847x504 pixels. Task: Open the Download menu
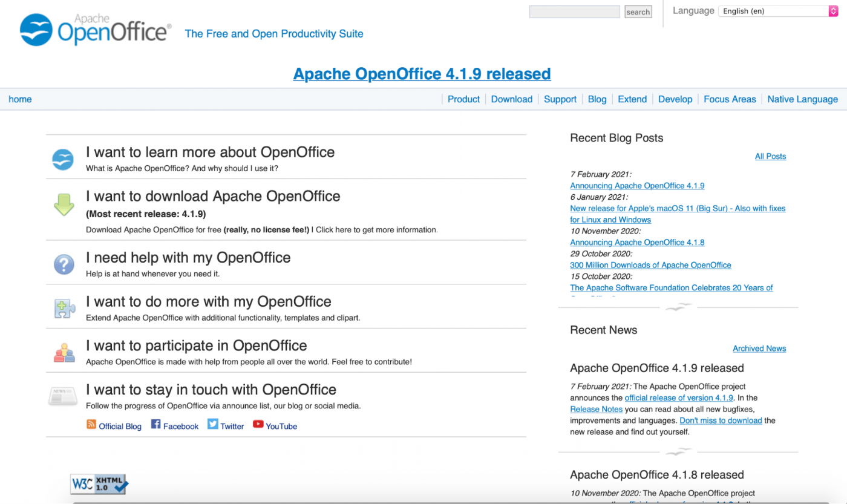point(512,99)
